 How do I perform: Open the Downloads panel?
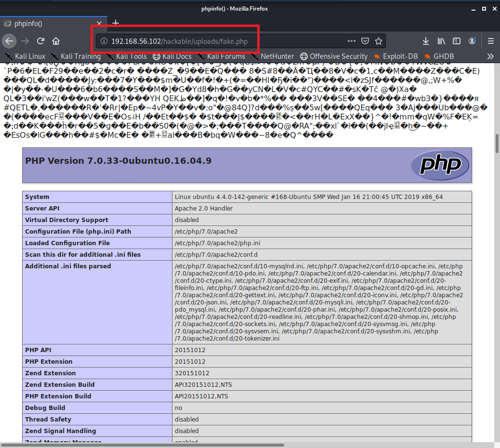(426, 41)
